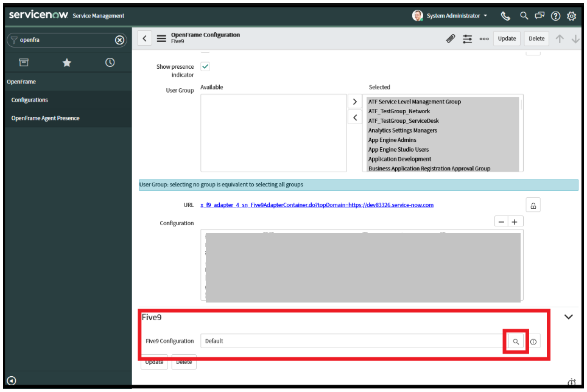Click the top Update button
Image resolution: width=587 pixels, height=392 pixels.
pos(507,38)
